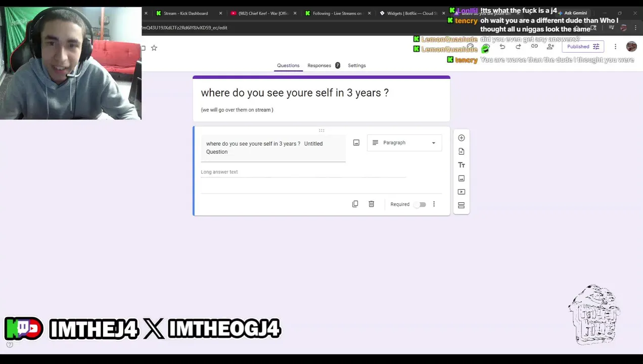The width and height of the screenshot is (643, 364).
Task: Click the 'Long answer text' placeholder
Action: click(x=219, y=172)
